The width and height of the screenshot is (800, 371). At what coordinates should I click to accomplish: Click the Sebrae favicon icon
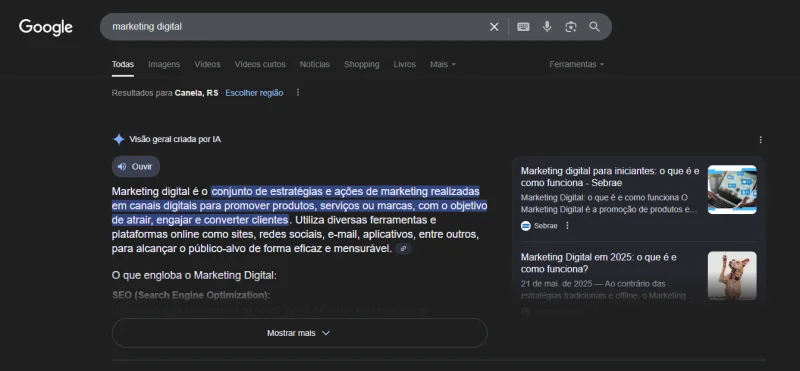pos(526,226)
